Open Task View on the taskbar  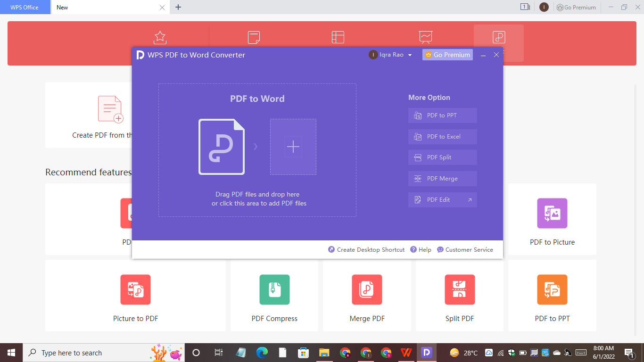(x=218, y=353)
